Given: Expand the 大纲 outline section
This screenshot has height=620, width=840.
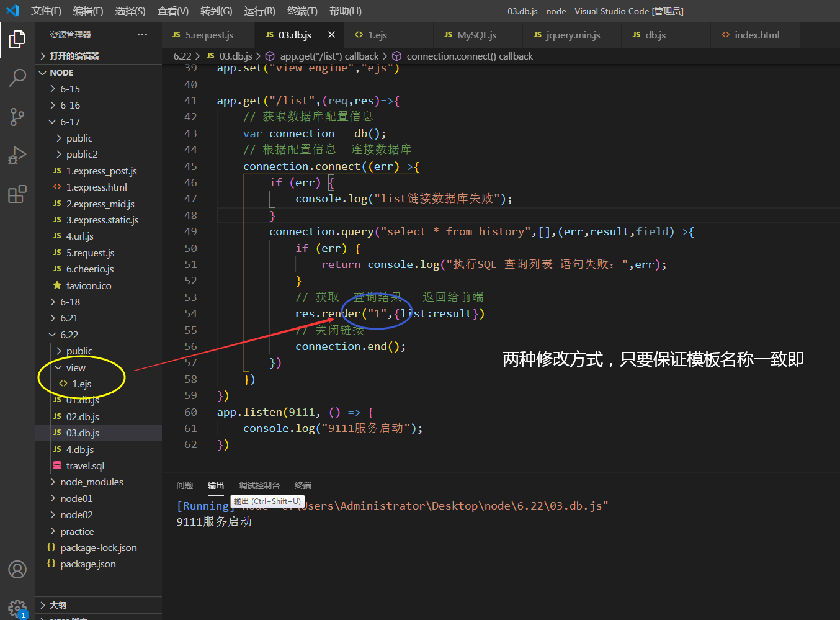Looking at the screenshot, I should [x=58, y=605].
